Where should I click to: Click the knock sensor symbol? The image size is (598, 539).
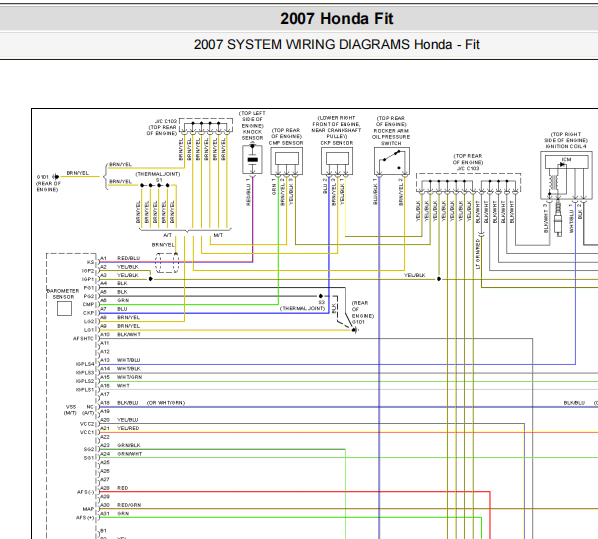(252, 159)
